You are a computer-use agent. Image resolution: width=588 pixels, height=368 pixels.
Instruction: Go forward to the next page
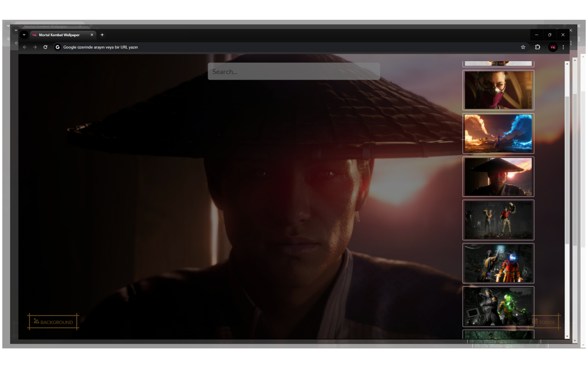tap(35, 47)
